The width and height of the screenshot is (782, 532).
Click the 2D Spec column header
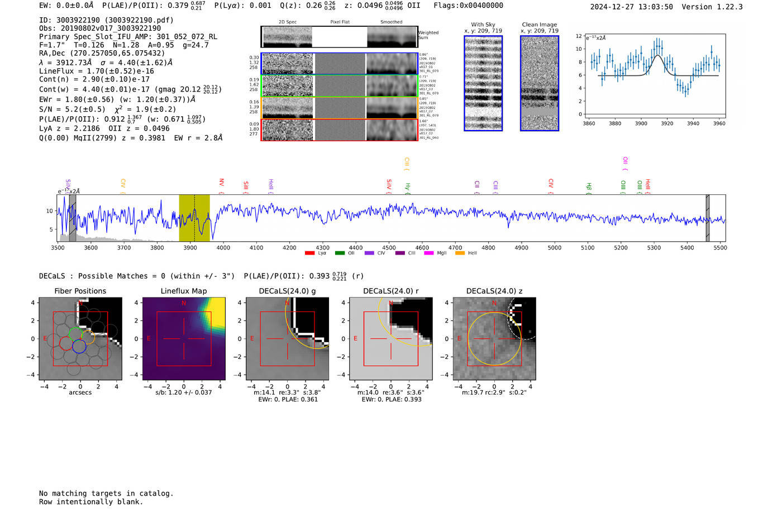tap(287, 22)
